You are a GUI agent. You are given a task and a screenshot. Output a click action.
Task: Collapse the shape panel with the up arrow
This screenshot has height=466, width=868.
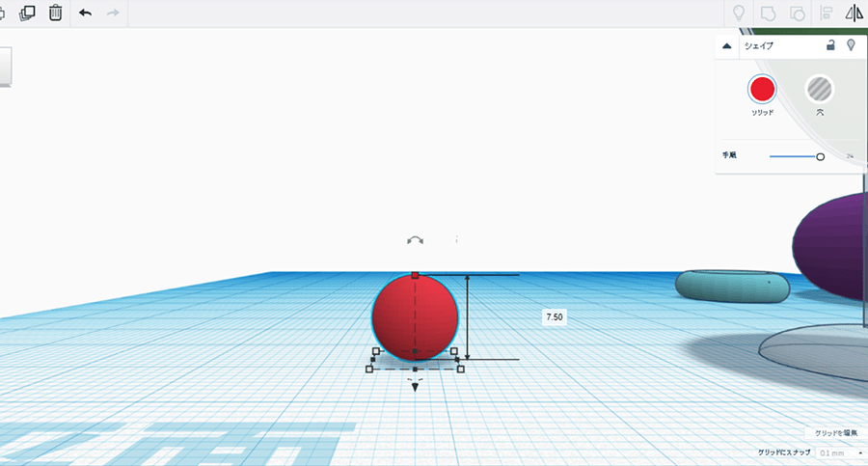pyautogui.click(x=727, y=46)
